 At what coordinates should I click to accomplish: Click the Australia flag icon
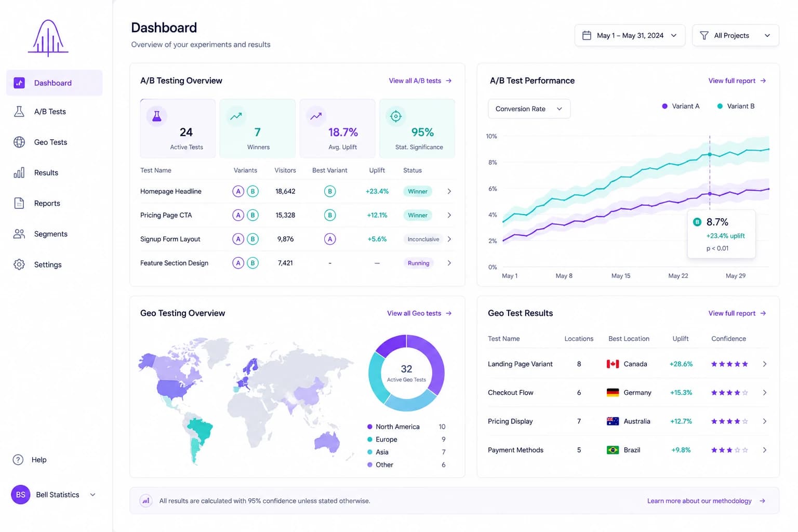tap(613, 421)
